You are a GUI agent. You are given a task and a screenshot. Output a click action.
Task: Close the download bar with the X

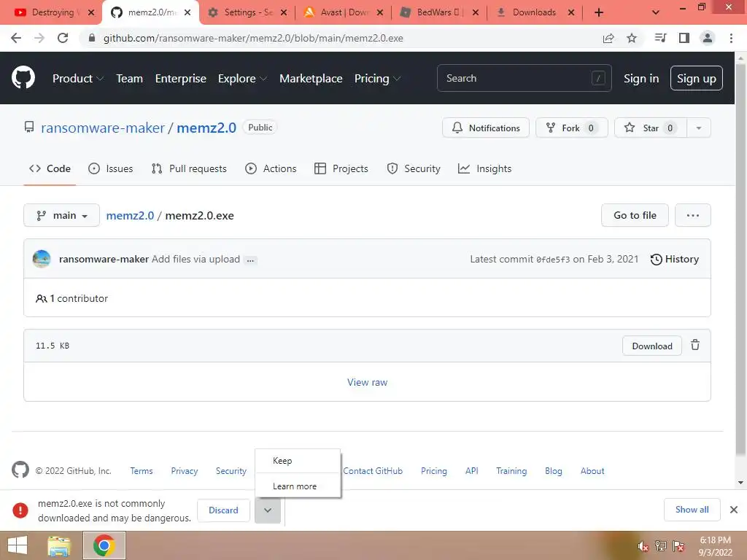point(734,510)
